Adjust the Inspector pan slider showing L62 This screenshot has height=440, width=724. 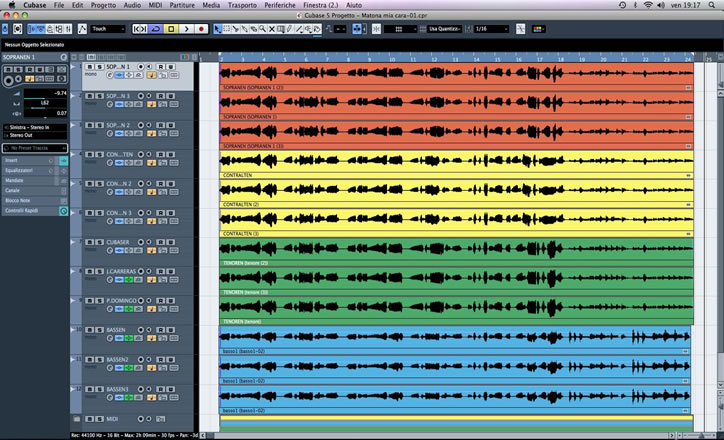pyautogui.click(x=45, y=103)
